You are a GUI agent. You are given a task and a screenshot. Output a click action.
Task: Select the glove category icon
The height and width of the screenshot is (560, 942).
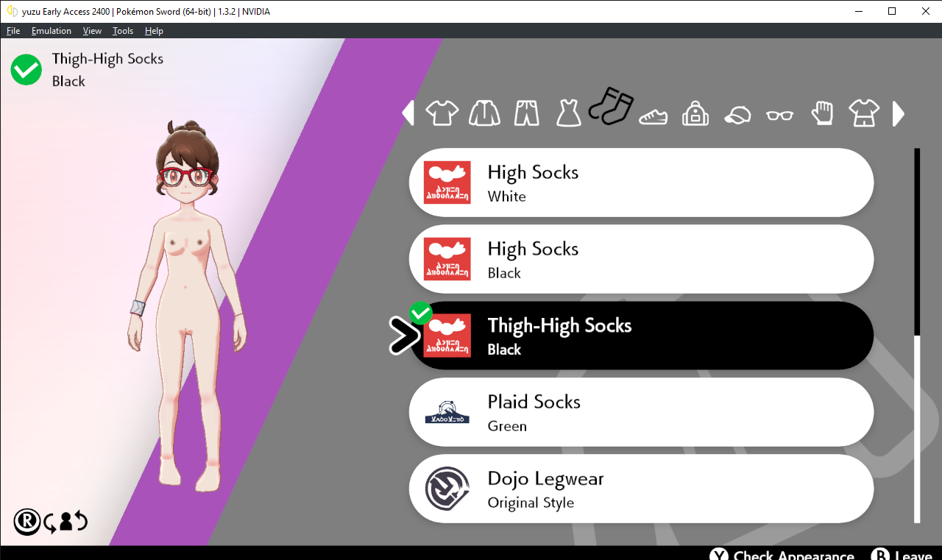pos(822,113)
